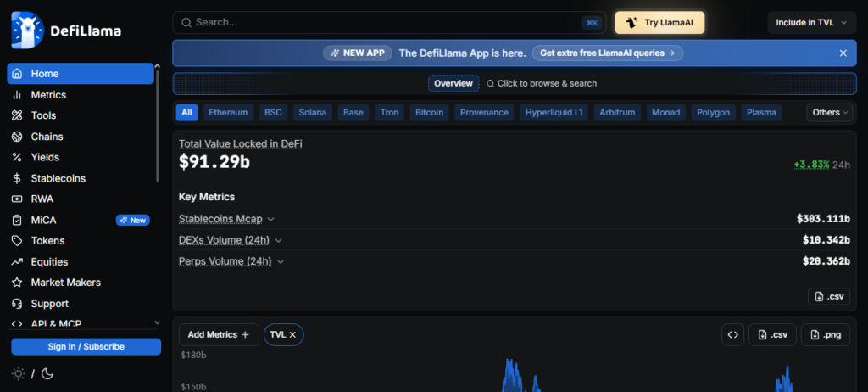This screenshot has width=868, height=392.
Task: Click the MiCA clipboard icon
Action: 17,220
